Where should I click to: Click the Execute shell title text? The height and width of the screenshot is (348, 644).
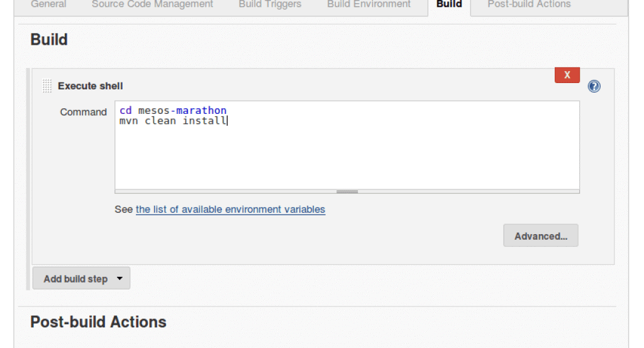(91, 86)
